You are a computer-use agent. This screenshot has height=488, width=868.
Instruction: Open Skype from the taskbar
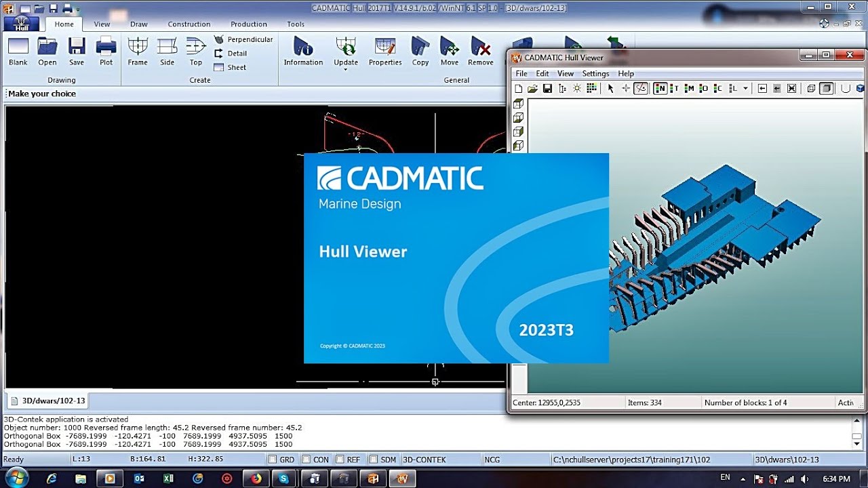(x=285, y=479)
